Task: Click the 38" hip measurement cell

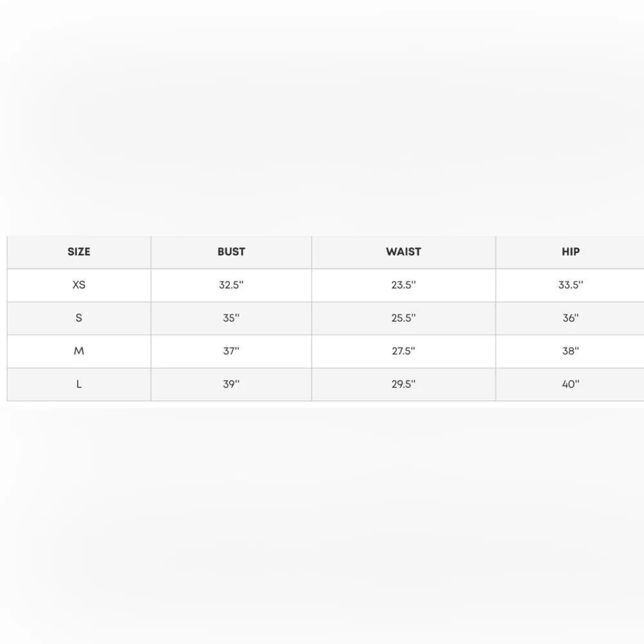Action: click(x=571, y=351)
